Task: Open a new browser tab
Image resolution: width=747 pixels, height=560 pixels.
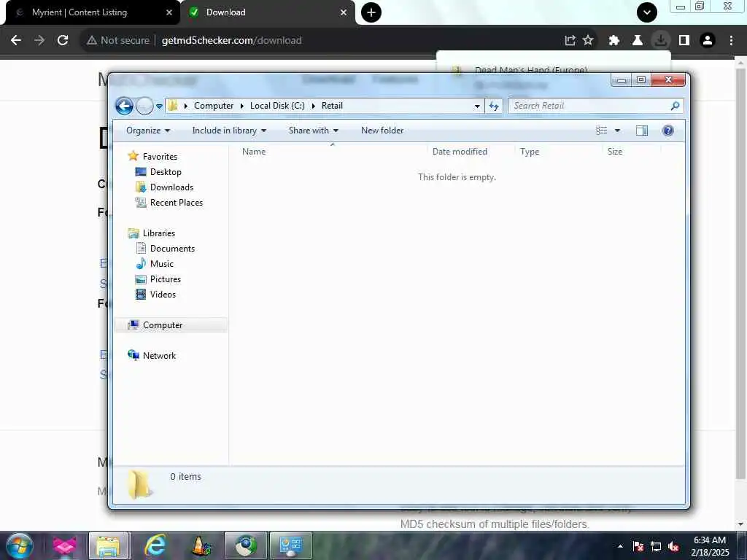Action: tap(371, 12)
